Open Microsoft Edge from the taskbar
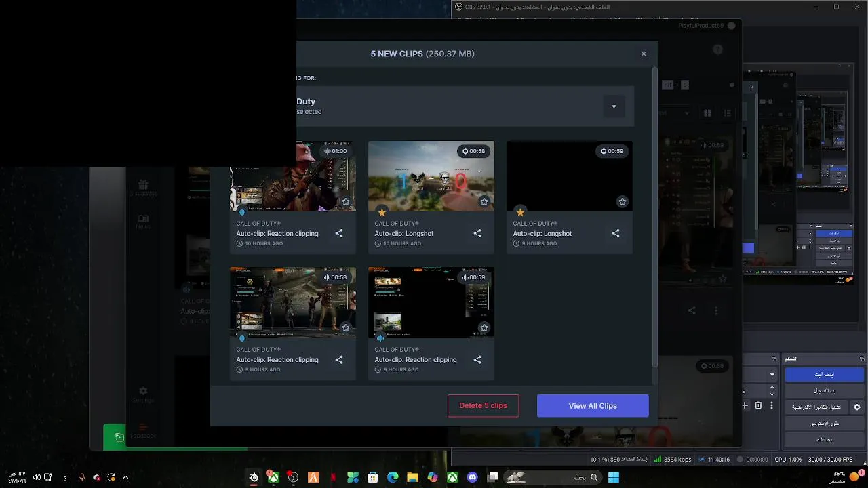Screen dimensions: 868x488 (393, 477)
